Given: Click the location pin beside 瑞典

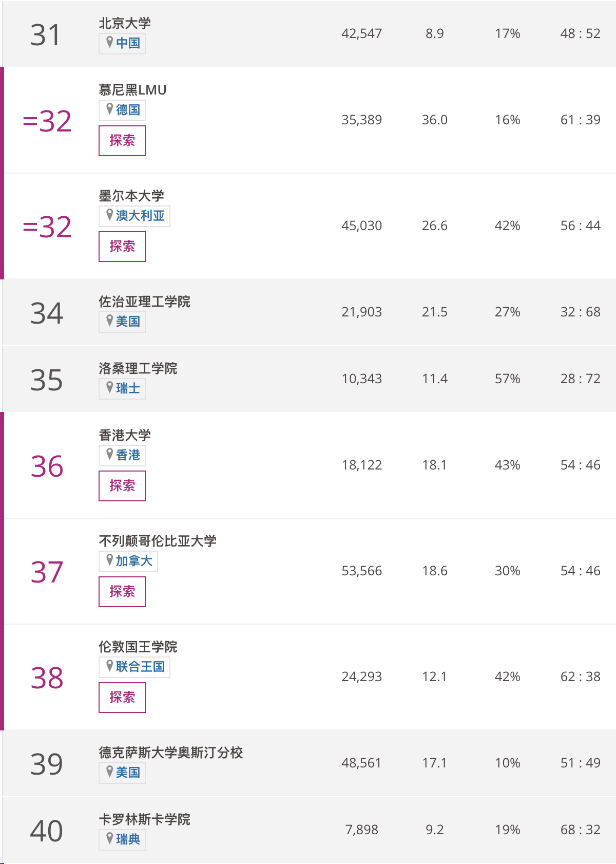Looking at the screenshot, I should 109,838.
